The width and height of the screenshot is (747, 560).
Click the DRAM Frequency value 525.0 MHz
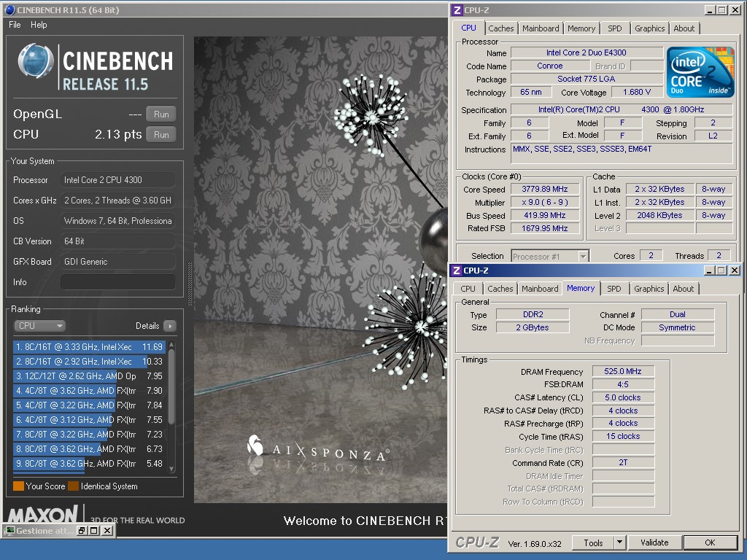623,371
